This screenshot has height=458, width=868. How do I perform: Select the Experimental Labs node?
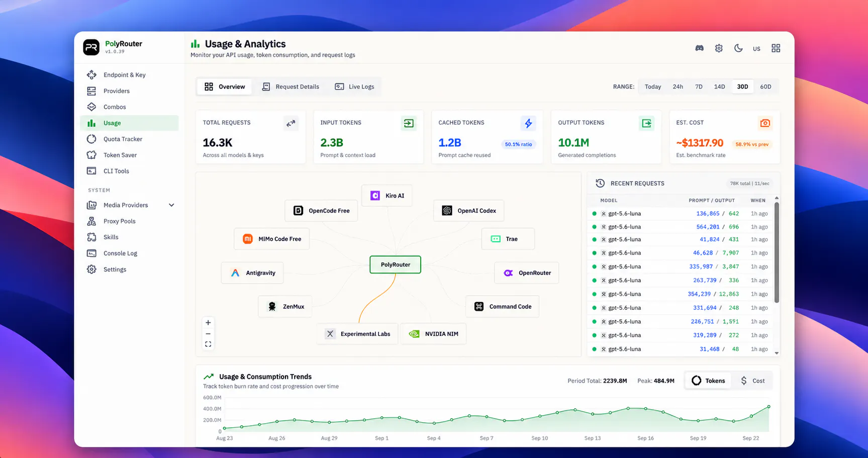coord(358,334)
